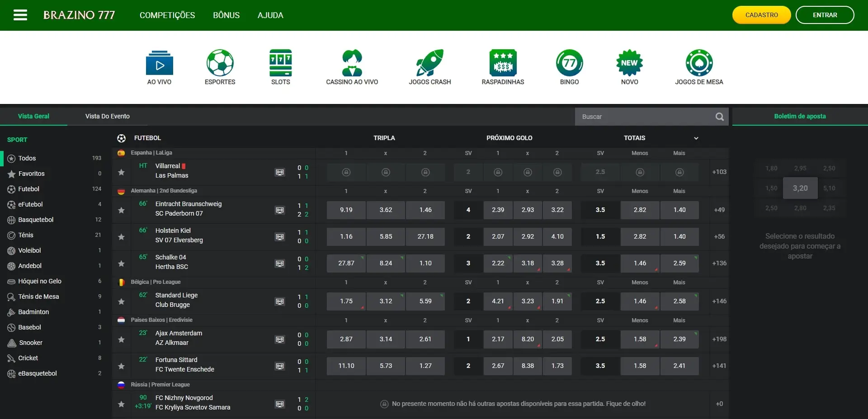This screenshot has height=419, width=868.
Task: Launch JOGOS CRASH rocket icon
Action: [429, 63]
